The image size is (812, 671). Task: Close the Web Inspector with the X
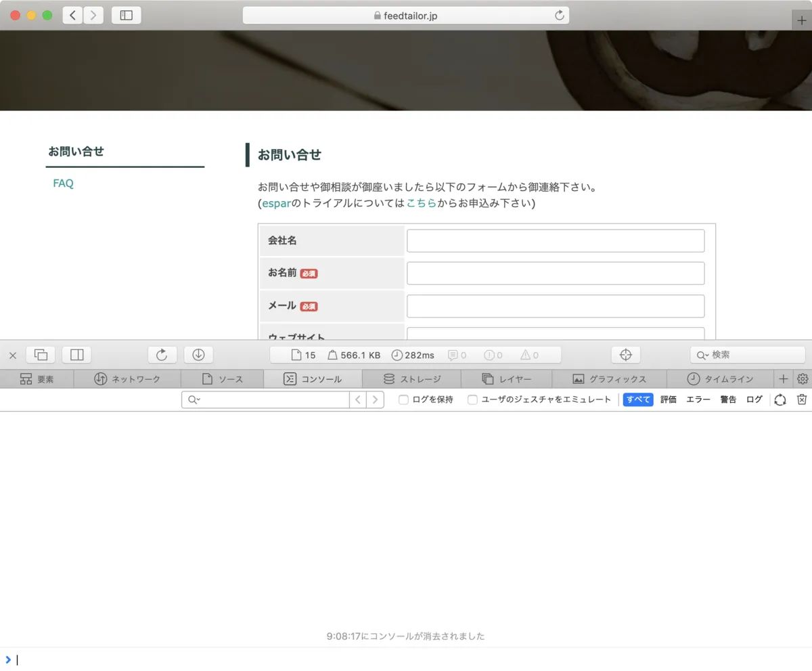click(x=13, y=355)
